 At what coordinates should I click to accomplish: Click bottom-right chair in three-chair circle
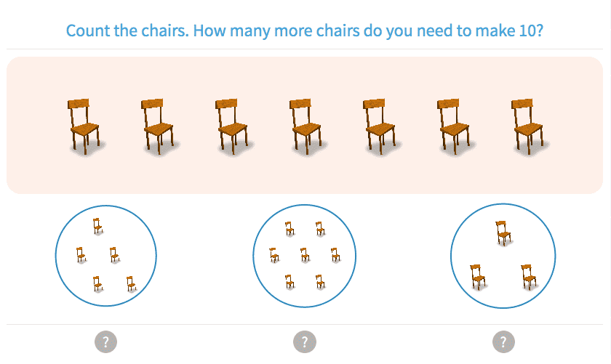pyautogui.click(x=529, y=275)
